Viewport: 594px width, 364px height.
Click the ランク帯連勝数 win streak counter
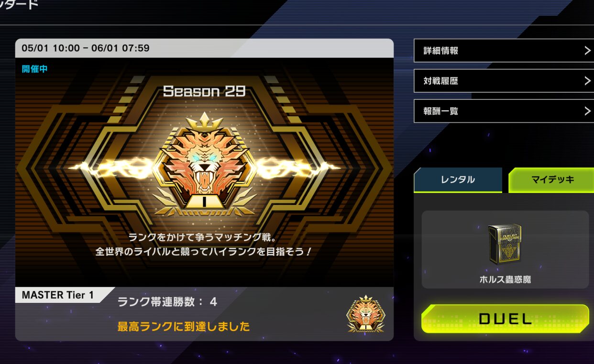167,302
